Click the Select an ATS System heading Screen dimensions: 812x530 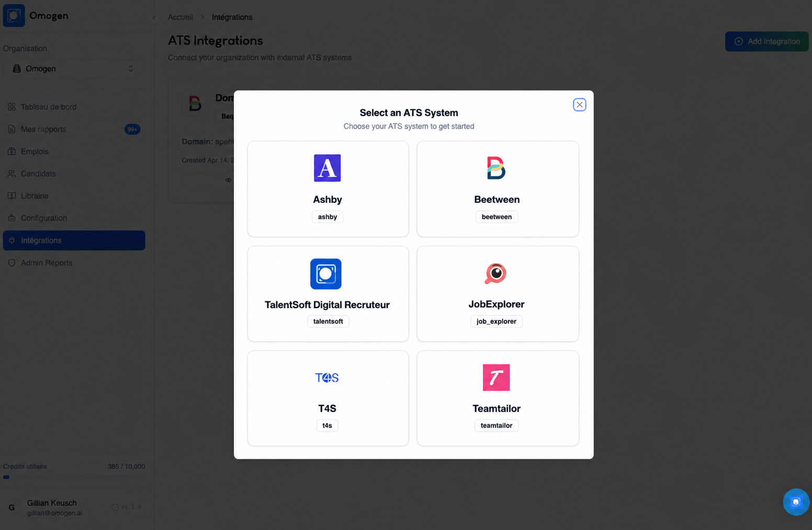tap(409, 112)
